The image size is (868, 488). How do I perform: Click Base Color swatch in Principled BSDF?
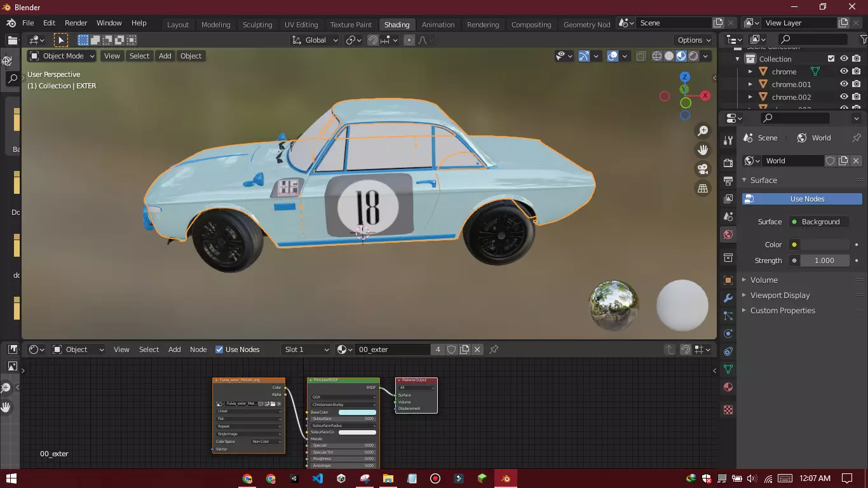[x=357, y=412]
